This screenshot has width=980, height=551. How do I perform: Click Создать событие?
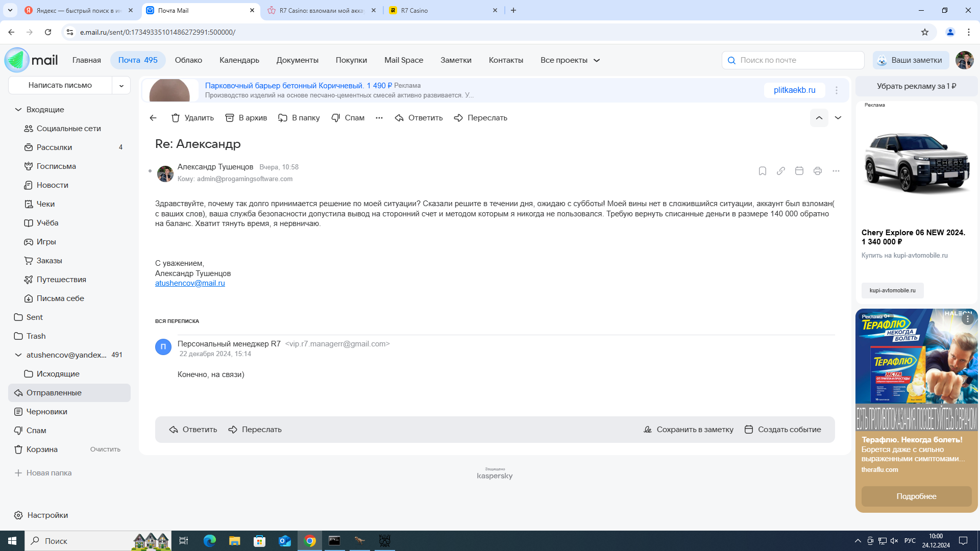[783, 430]
